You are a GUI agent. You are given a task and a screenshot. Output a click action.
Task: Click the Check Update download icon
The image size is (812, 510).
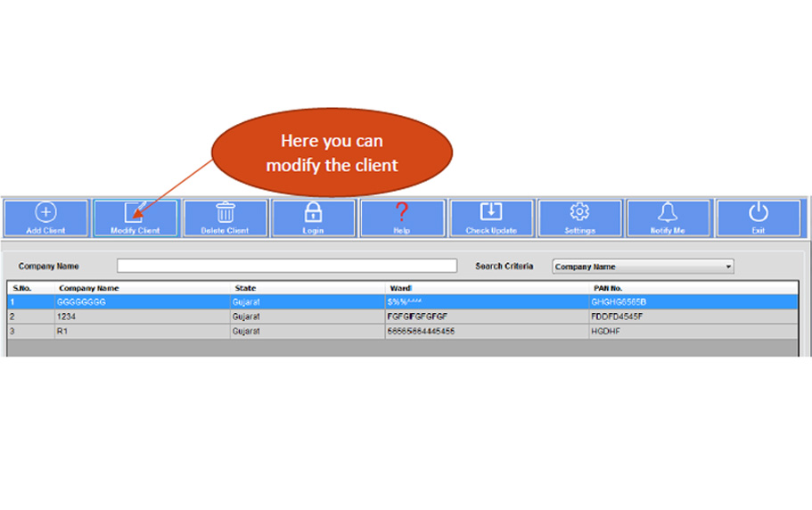point(491,212)
